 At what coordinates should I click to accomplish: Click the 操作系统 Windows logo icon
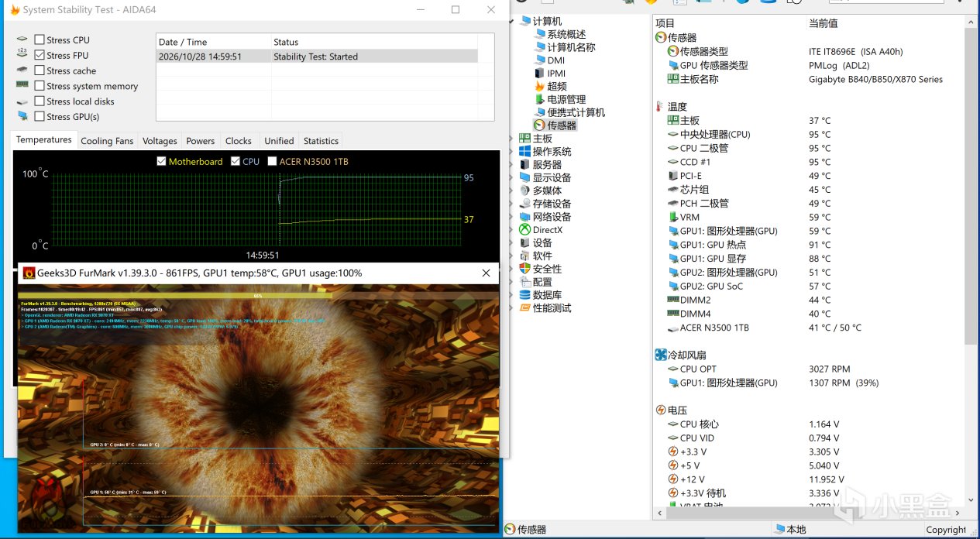click(x=524, y=152)
